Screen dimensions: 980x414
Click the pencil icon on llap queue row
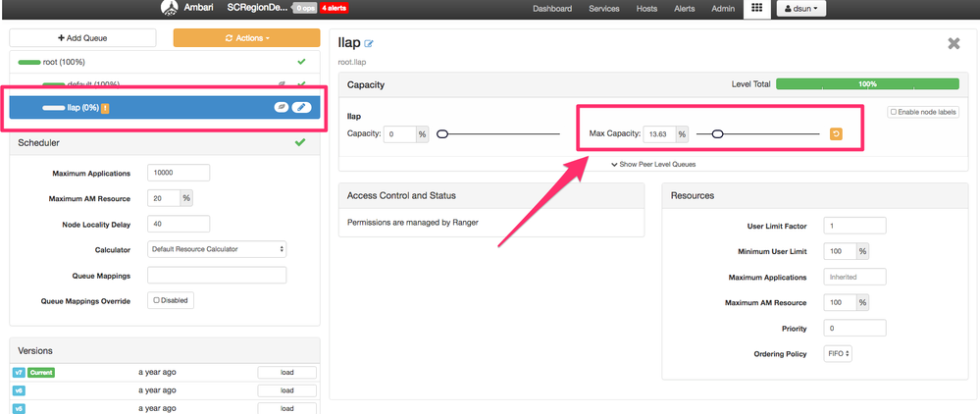click(301, 108)
